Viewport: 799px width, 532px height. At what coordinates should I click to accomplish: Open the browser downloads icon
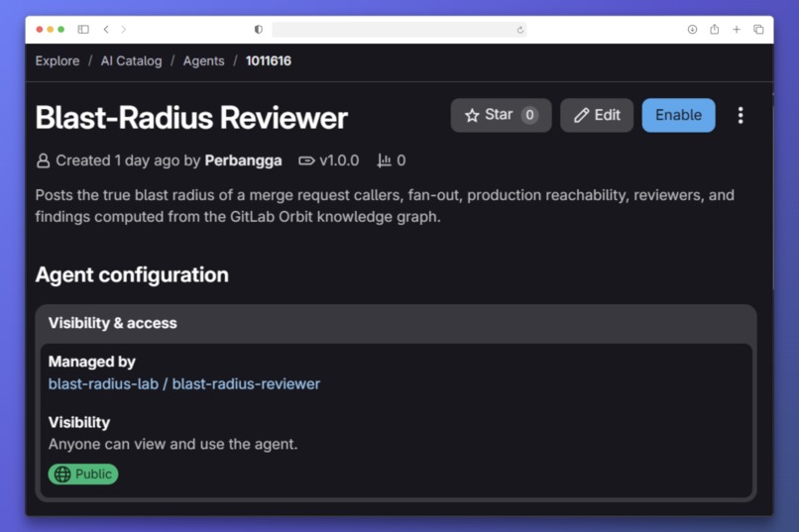pyautogui.click(x=692, y=30)
